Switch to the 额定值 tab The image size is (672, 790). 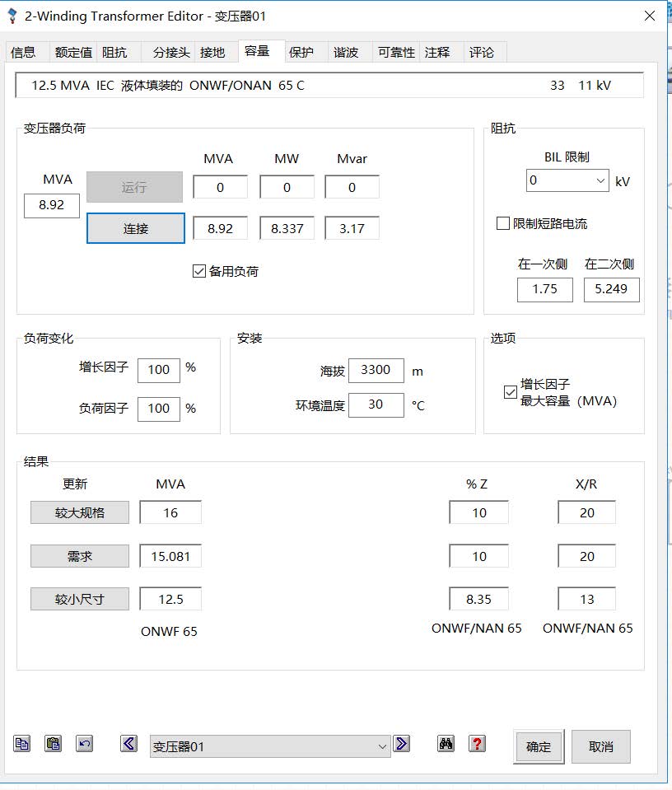[x=73, y=52]
